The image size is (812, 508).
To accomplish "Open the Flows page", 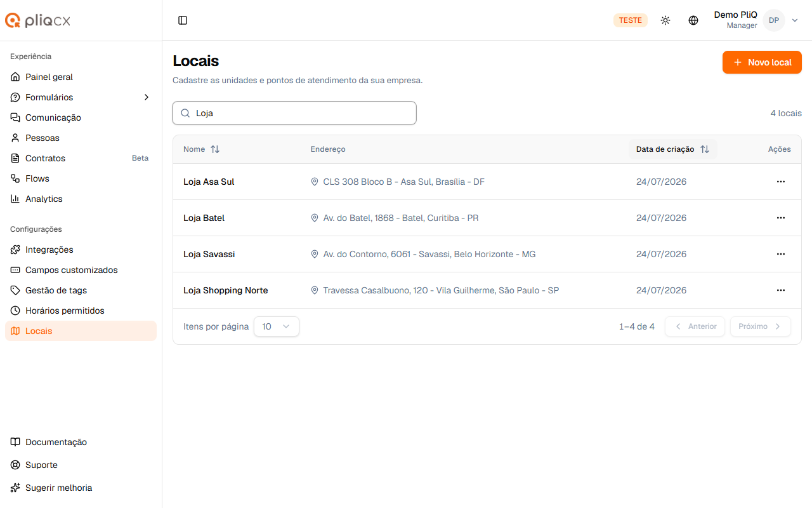I will [x=81, y=178].
